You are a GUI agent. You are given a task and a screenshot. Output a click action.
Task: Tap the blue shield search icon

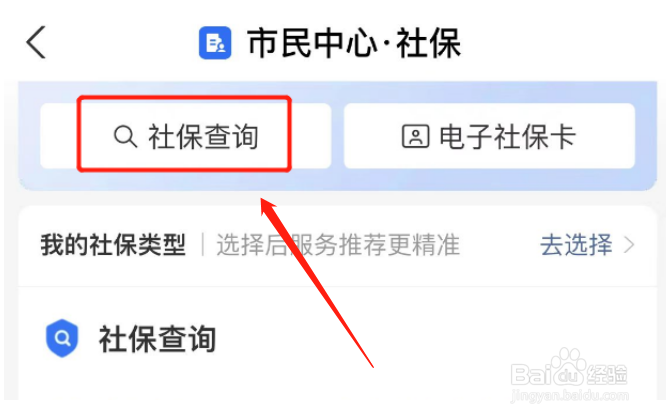click(x=62, y=338)
